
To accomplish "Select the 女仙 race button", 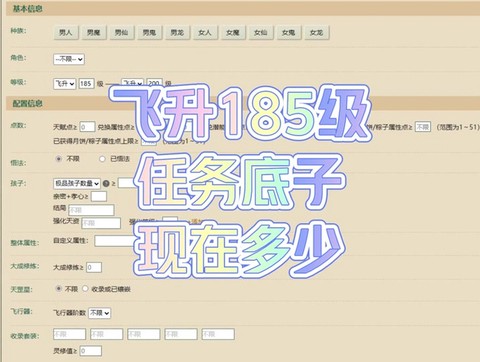I will click(261, 32).
